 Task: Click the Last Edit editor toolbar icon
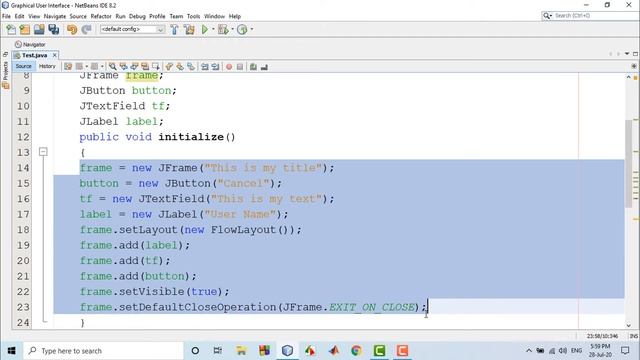point(68,67)
